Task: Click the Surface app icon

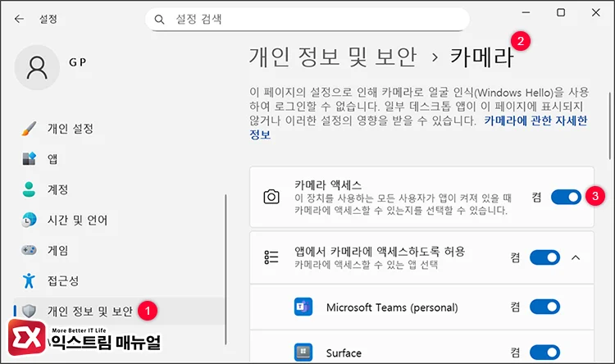Action: [x=303, y=353]
